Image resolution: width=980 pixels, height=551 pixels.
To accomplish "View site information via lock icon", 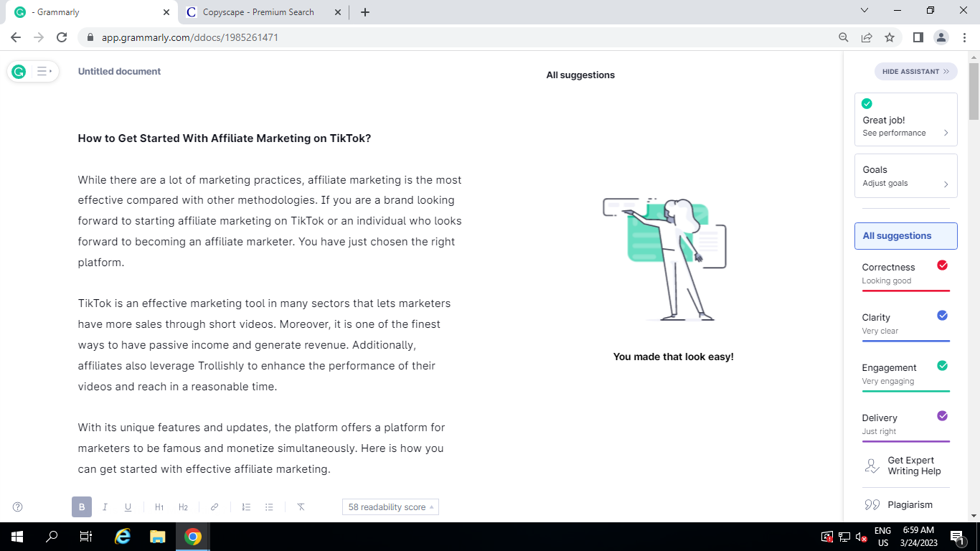I will (90, 37).
